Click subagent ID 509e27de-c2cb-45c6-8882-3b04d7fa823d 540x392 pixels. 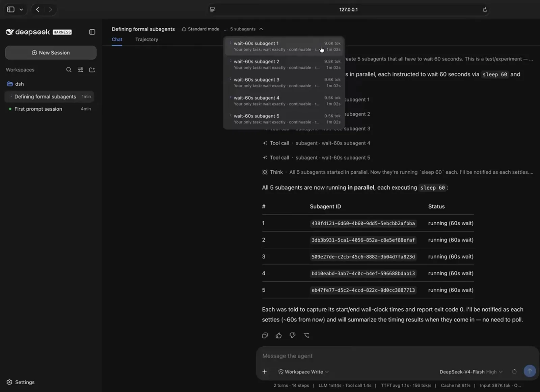click(363, 257)
